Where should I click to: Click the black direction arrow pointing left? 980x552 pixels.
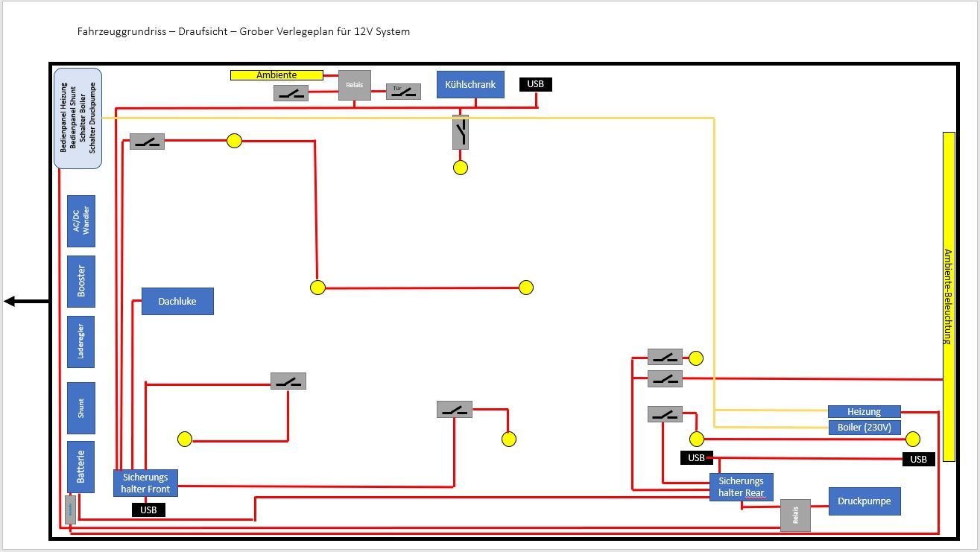(26, 301)
